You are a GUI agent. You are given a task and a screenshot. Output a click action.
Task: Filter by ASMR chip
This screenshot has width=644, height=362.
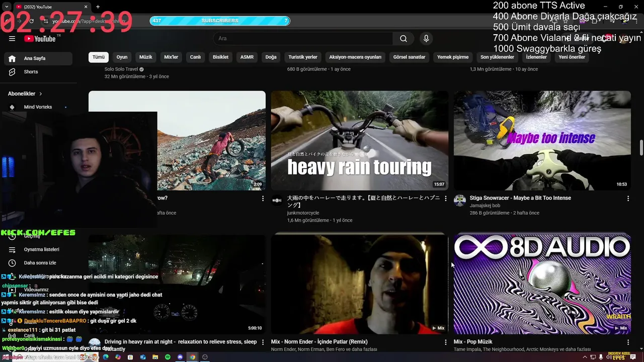[247, 57]
